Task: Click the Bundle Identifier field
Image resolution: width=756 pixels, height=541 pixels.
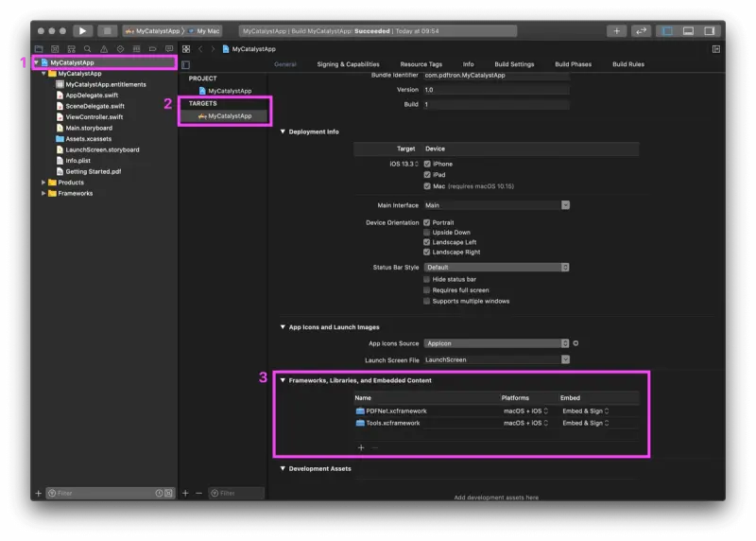Action: (496, 76)
